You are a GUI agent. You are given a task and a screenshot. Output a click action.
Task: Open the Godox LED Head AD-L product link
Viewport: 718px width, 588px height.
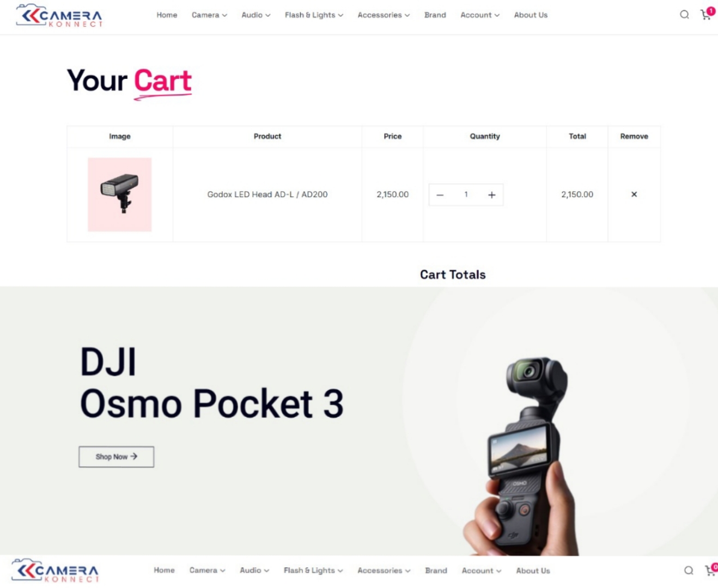(267, 194)
